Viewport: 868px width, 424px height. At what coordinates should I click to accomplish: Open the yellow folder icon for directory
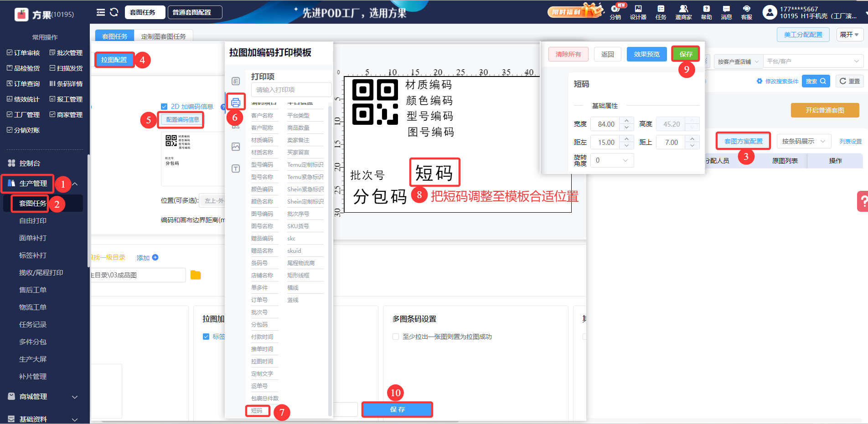click(196, 275)
